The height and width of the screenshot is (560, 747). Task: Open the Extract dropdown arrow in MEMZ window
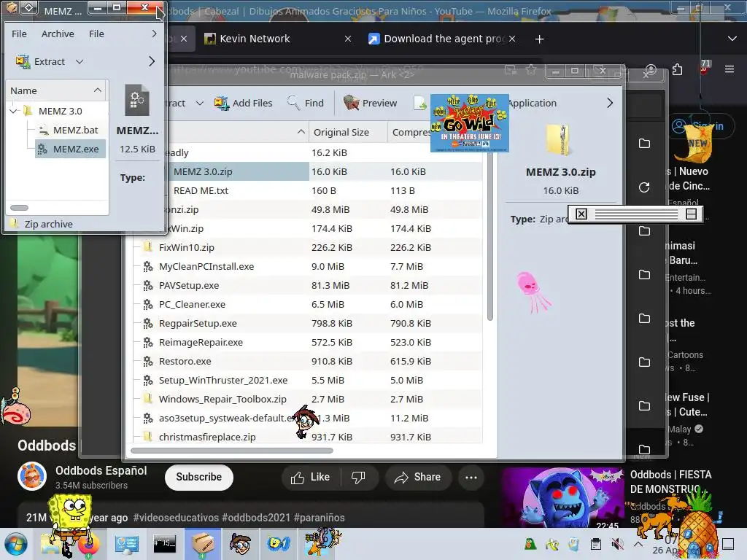coord(80,61)
